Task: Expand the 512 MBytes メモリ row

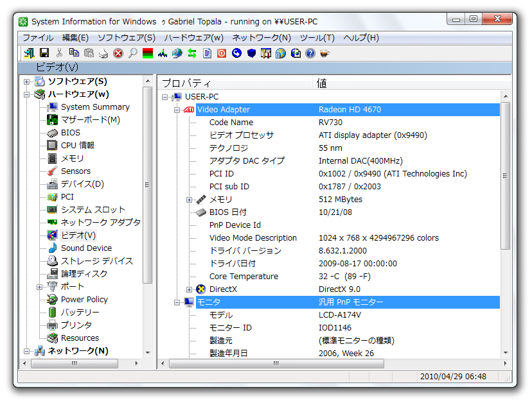Action: pos(189,200)
